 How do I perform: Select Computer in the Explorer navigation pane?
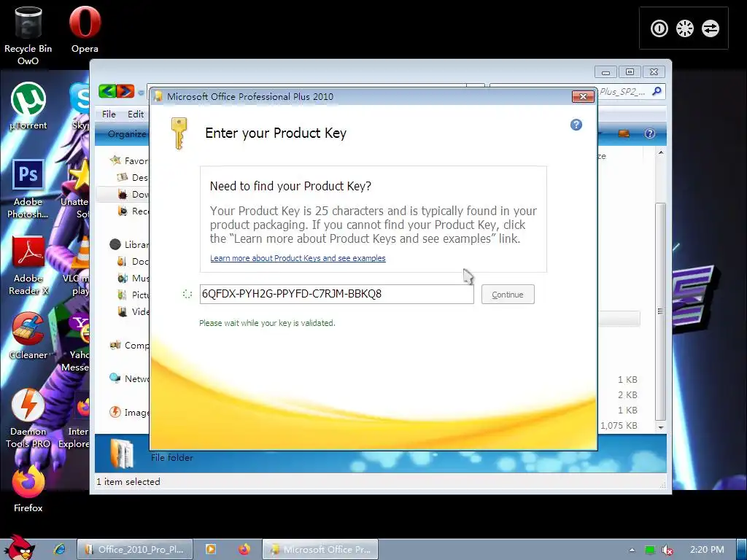(130, 345)
